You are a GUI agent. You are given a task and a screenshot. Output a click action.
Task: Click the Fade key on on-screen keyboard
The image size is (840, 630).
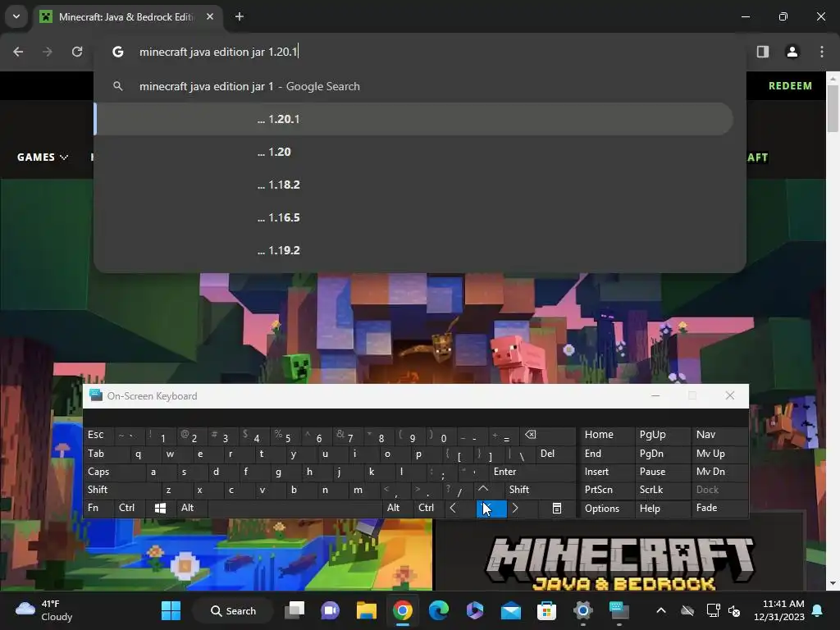click(x=719, y=508)
